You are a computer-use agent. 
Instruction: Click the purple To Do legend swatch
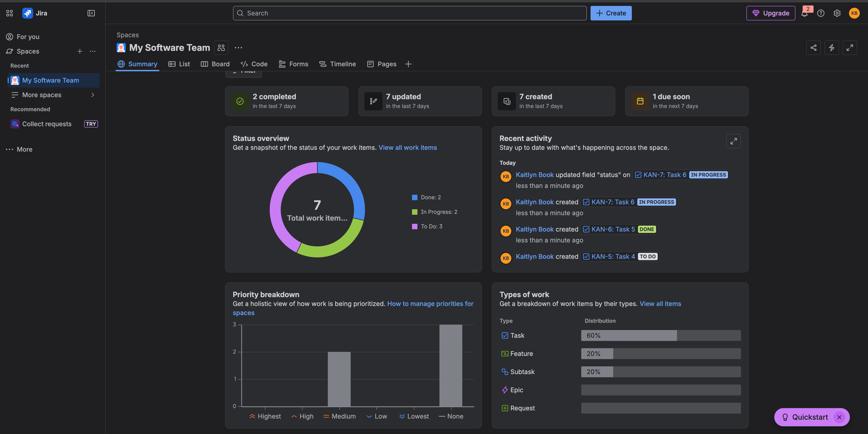coord(414,227)
